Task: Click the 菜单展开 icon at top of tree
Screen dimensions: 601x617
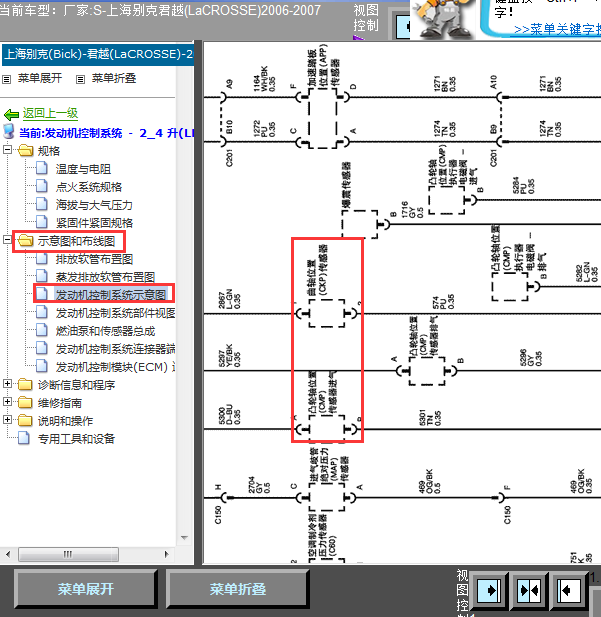Action: coord(6,79)
